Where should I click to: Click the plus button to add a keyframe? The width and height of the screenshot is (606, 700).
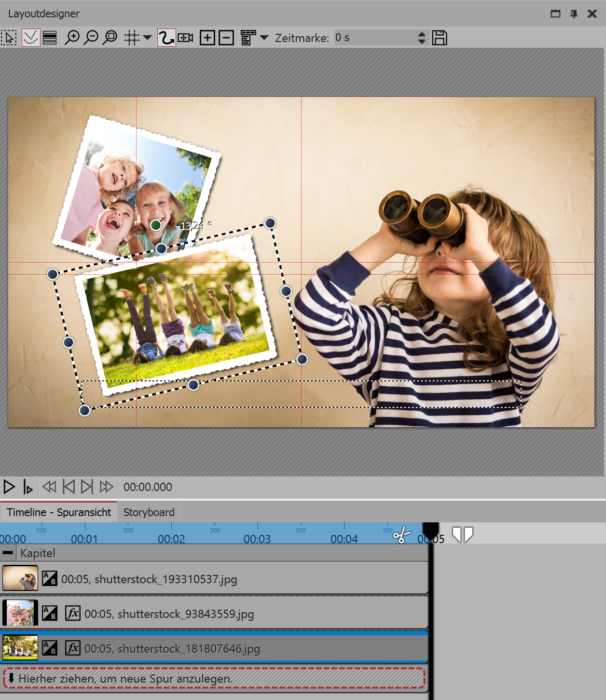(x=207, y=37)
